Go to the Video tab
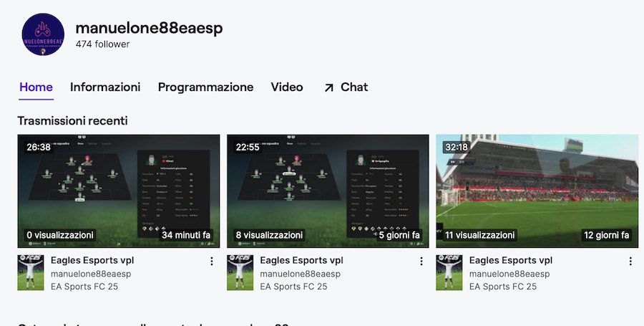The height and width of the screenshot is (326, 644). (287, 87)
